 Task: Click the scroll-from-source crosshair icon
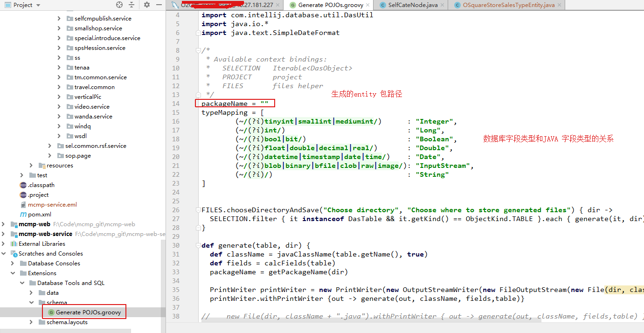coord(119,5)
